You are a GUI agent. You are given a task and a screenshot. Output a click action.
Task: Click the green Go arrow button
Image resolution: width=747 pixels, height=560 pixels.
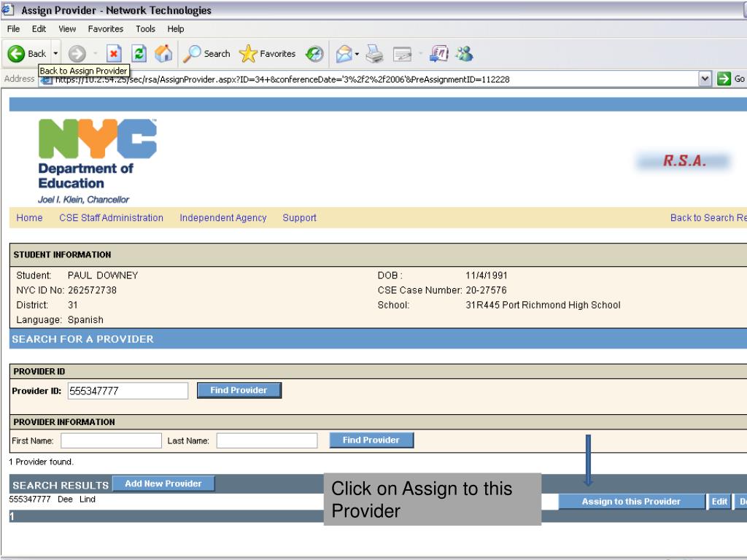[x=724, y=79]
